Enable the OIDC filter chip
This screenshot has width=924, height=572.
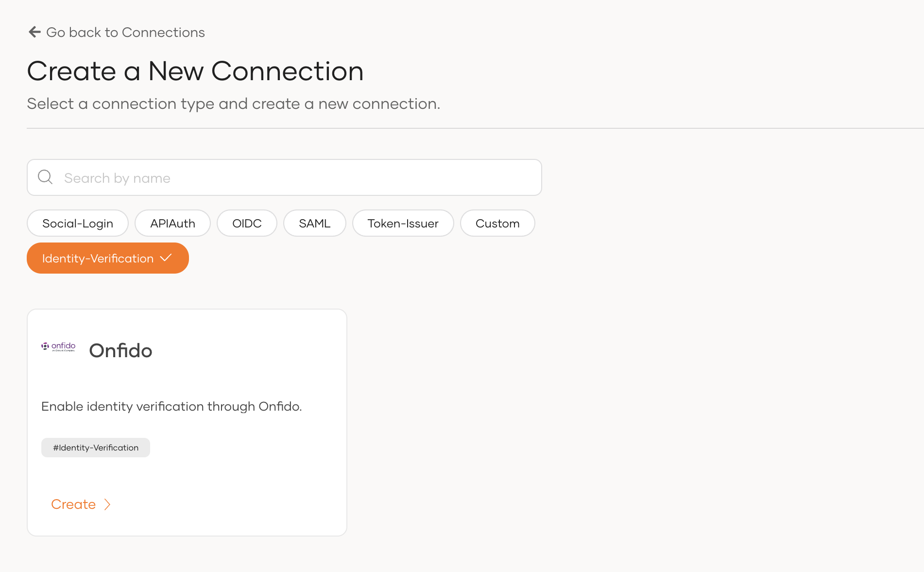coord(247,223)
